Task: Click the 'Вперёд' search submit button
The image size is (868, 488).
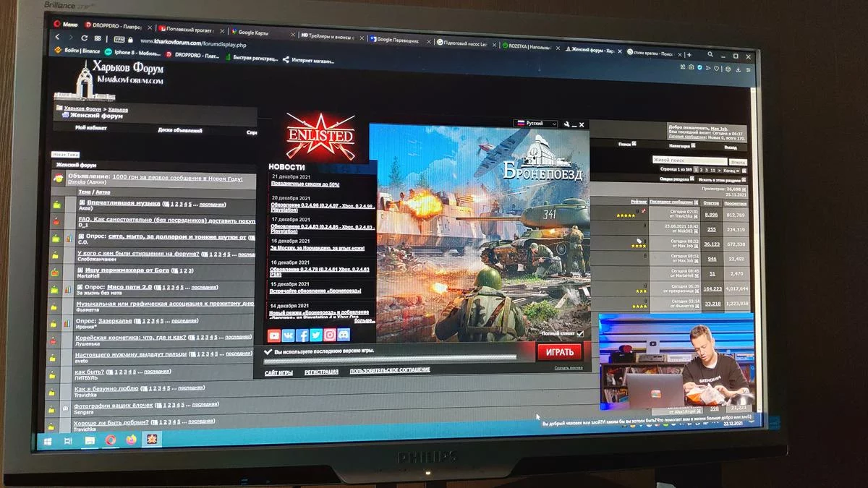Action: point(738,162)
